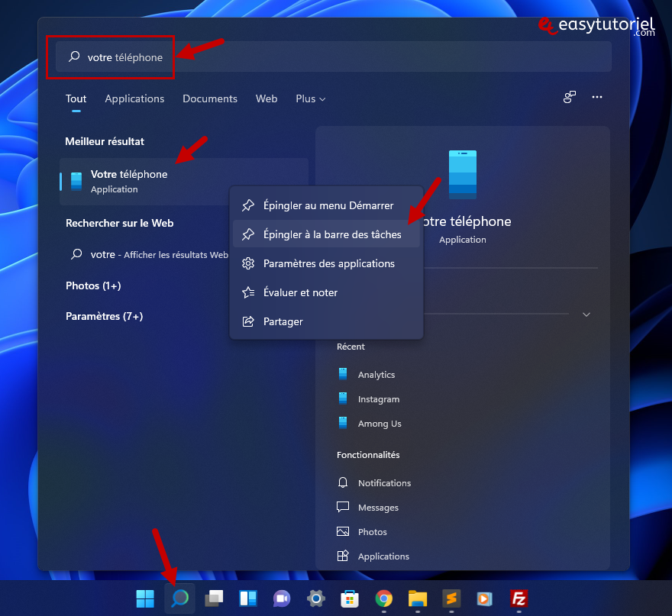Open the Photos feature link
The height and width of the screenshot is (616, 672).
(373, 531)
